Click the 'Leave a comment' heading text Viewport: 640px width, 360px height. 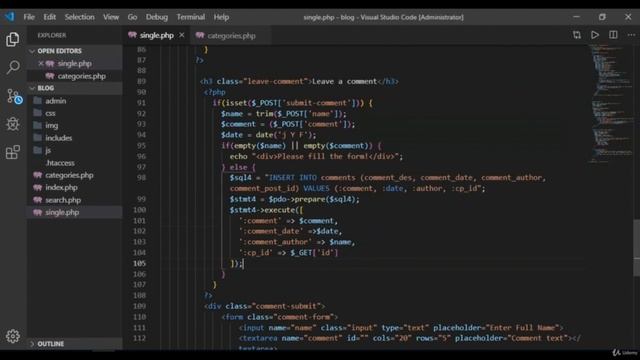344,81
